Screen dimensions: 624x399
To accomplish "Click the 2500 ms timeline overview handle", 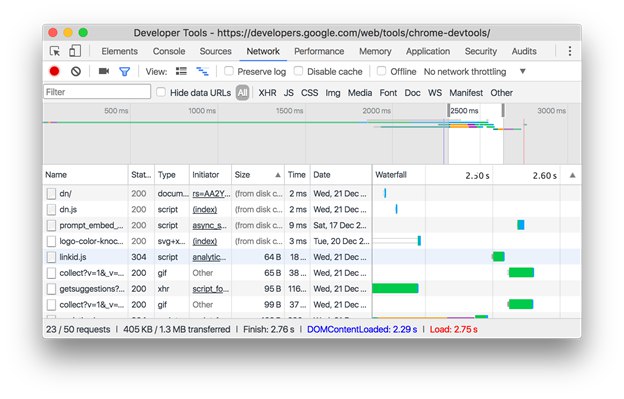I will tap(448, 111).
